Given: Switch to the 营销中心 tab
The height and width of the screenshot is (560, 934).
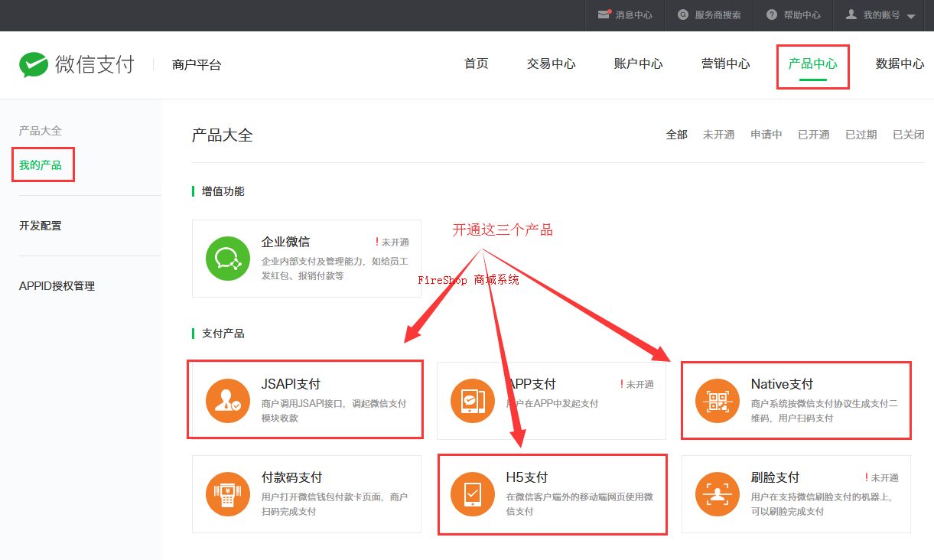Looking at the screenshot, I should click(x=726, y=63).
